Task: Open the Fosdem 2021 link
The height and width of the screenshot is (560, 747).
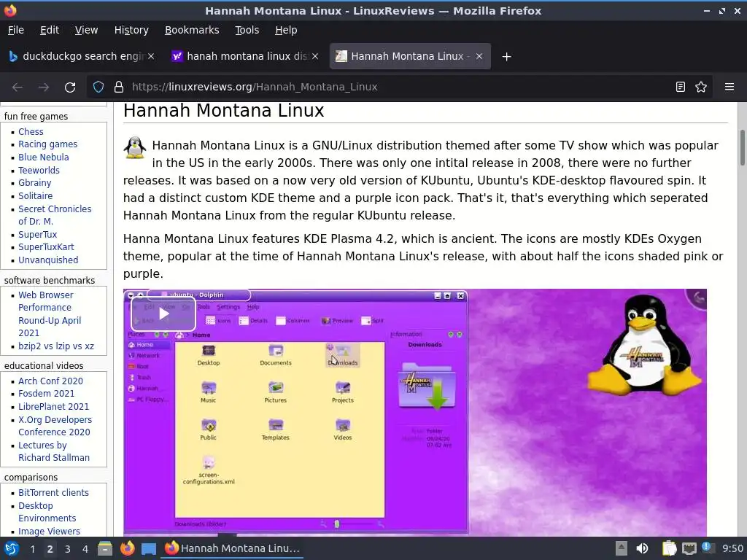Action: coord(46,394)
